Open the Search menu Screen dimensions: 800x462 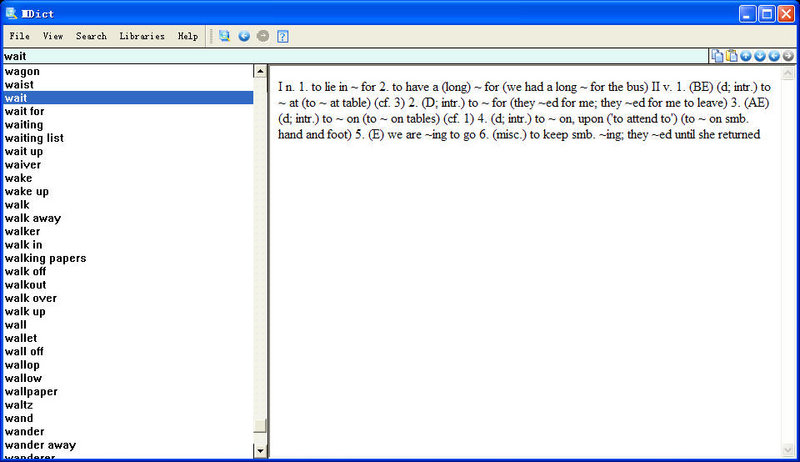click(91, 36)
